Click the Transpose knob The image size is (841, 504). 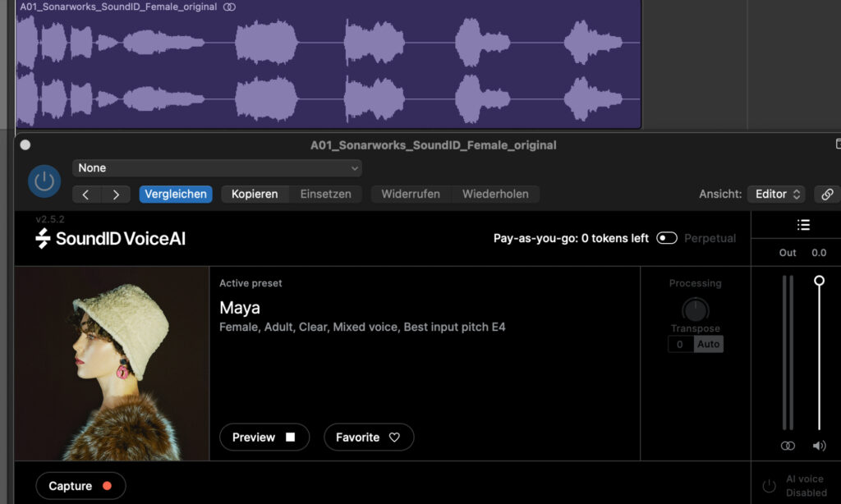click(x=695, y=310)
